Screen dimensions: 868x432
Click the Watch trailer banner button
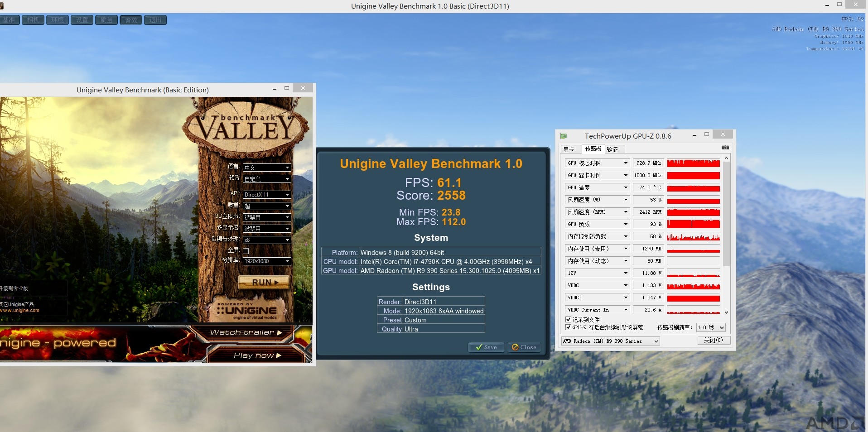pyautogui.click(x=246, y=332)
